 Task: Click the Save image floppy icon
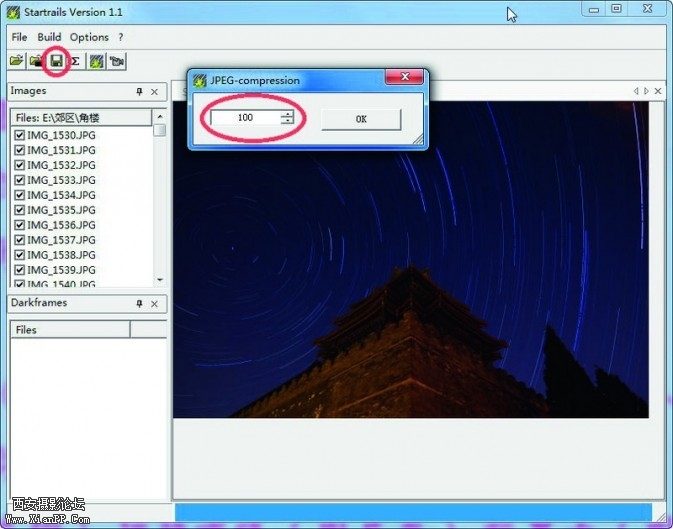point(56,61)
